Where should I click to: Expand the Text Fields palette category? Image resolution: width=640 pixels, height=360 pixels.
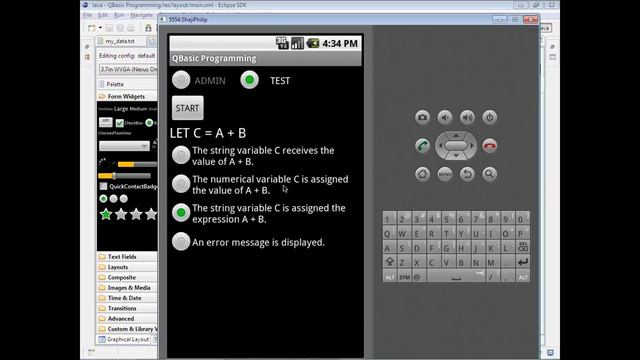coord(122,257)
